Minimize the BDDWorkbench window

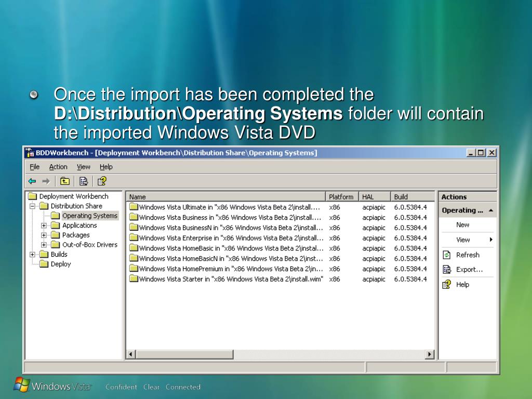point(471,153)
